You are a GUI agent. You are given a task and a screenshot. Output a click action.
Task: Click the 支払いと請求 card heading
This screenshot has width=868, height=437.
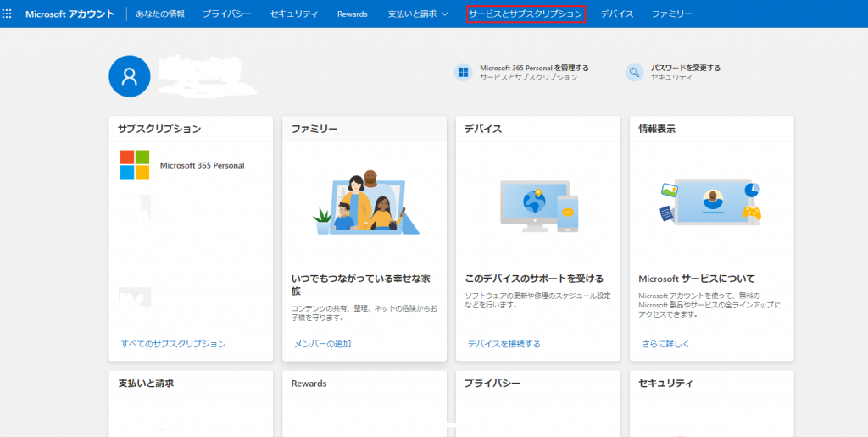click(x=146, y=383)
